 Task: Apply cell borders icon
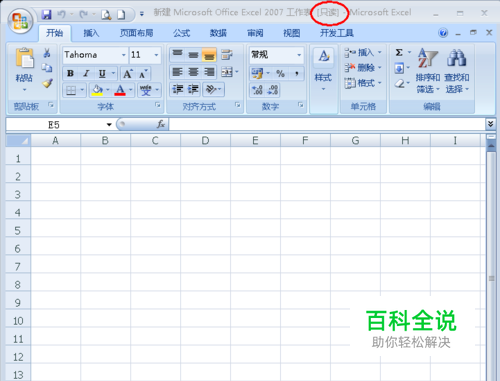[71, 90]
